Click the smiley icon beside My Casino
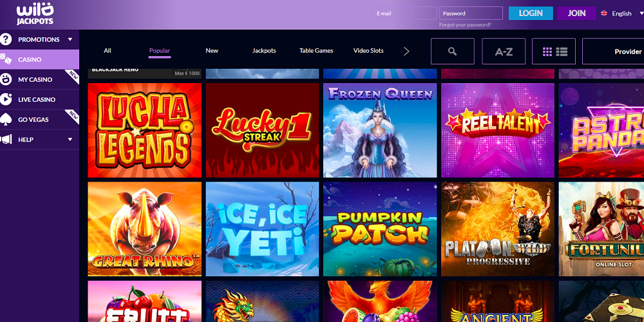644x322 pixels. click(6, 79)
